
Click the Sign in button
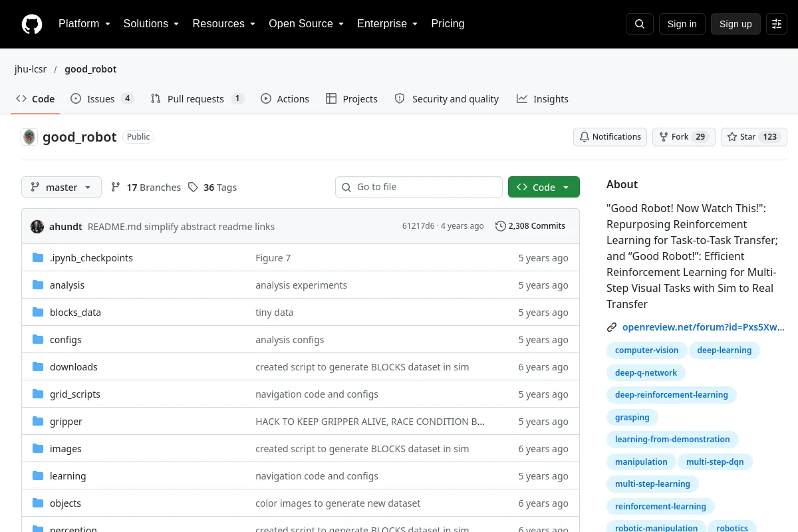click(682, 24)
